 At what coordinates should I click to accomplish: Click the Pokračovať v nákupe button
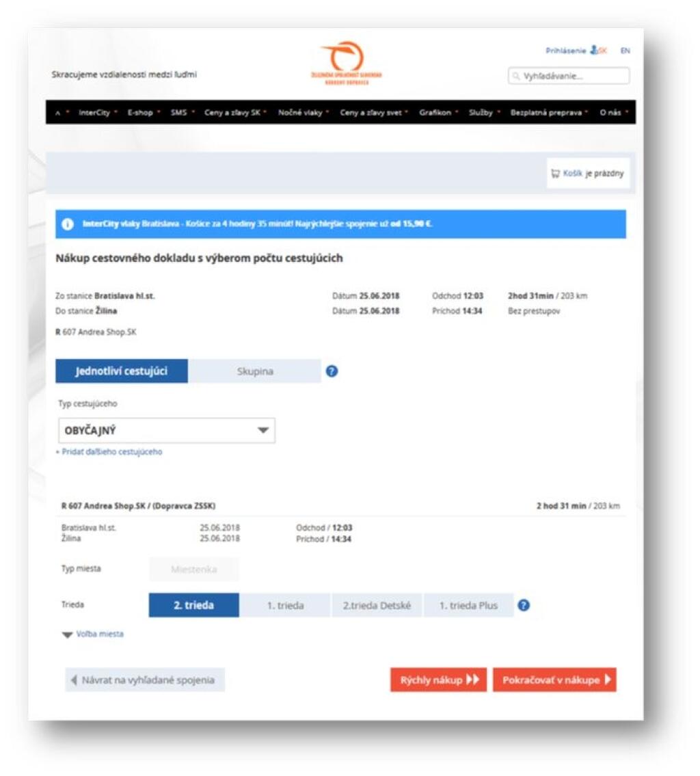(x=554, y=680)
